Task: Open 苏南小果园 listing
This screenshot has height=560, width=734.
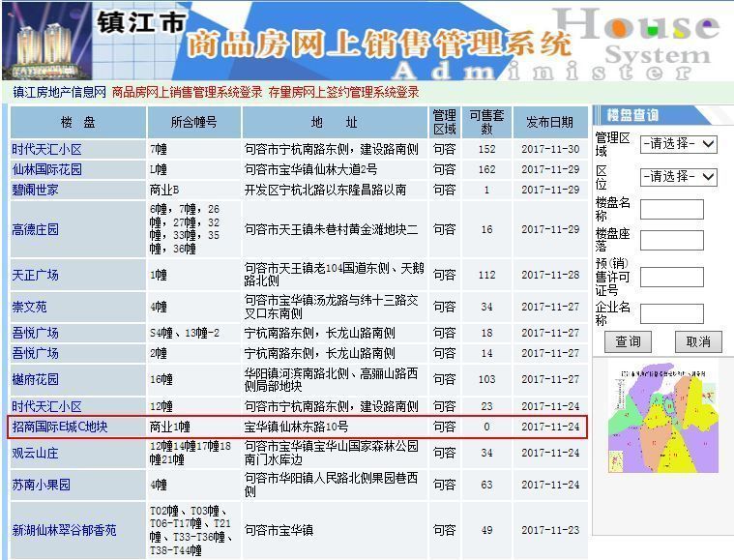Action: (42, 485)
